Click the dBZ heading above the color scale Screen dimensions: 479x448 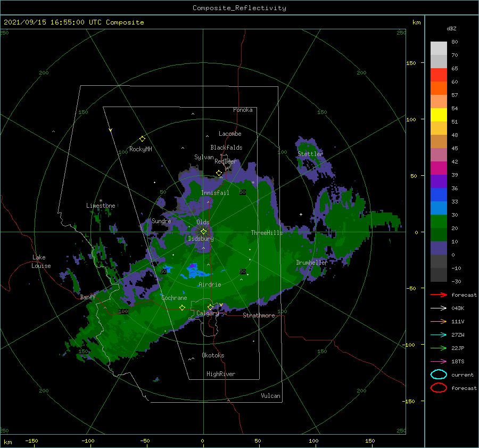click(x=451, y=28)
